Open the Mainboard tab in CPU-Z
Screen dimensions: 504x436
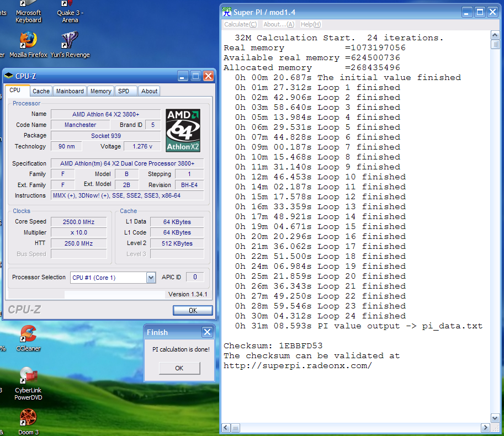pos(70,91)
